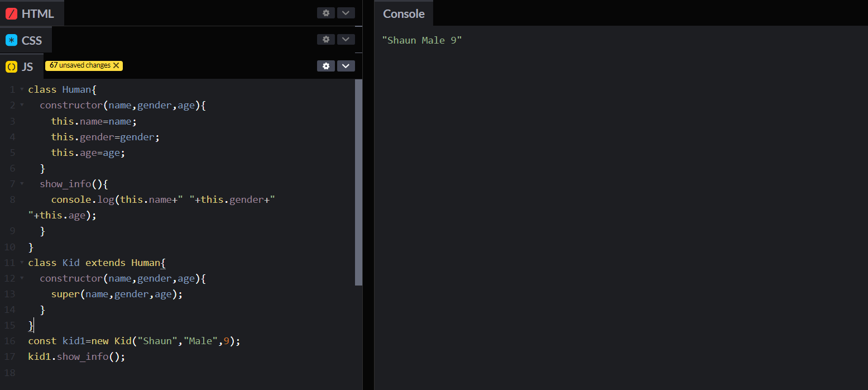Click 'super(name,gender,age);' code line

point(117,294)
